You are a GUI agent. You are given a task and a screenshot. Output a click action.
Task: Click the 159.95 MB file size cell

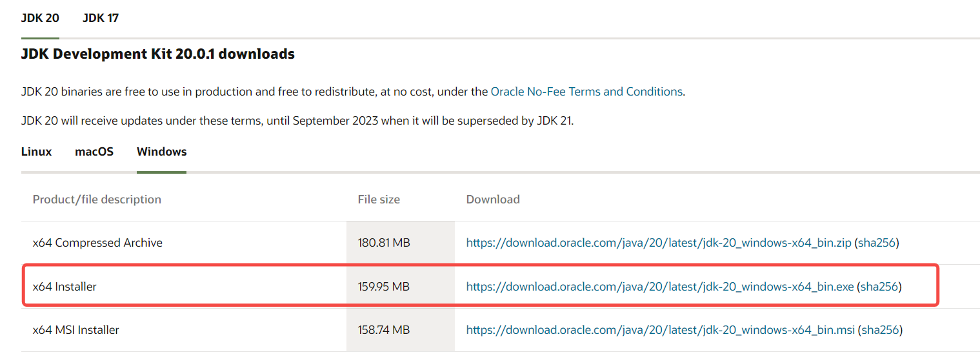tap(401, 286)
